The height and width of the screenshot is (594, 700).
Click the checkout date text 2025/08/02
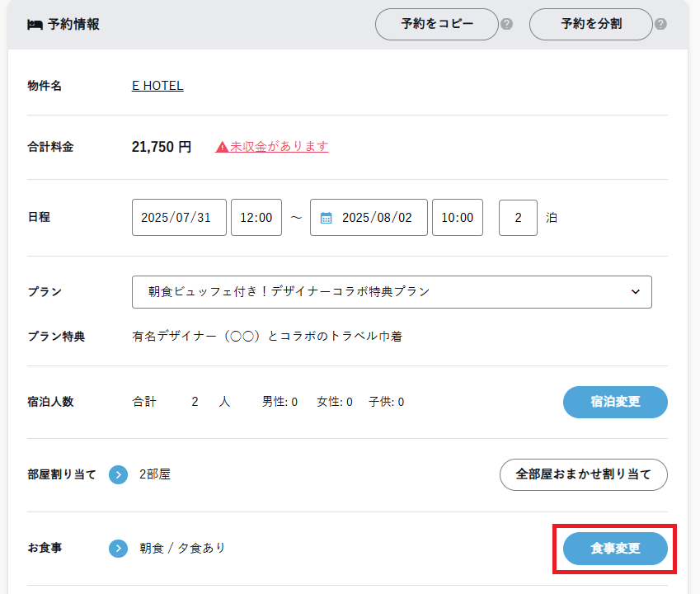click(x=378, y=218)
